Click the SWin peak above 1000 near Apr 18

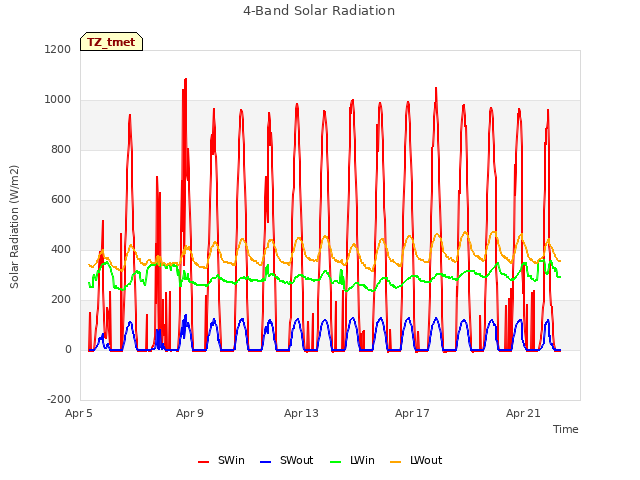pyautogui.click(x=436, y=88)
